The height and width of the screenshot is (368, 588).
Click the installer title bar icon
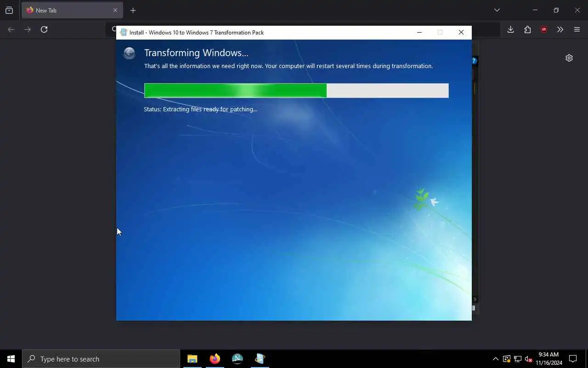(x=123, y=33)
